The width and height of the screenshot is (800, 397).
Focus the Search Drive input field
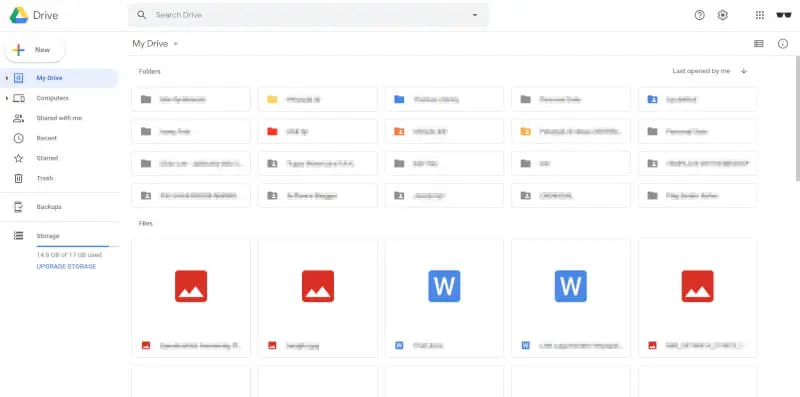click(x=309, y=15)
